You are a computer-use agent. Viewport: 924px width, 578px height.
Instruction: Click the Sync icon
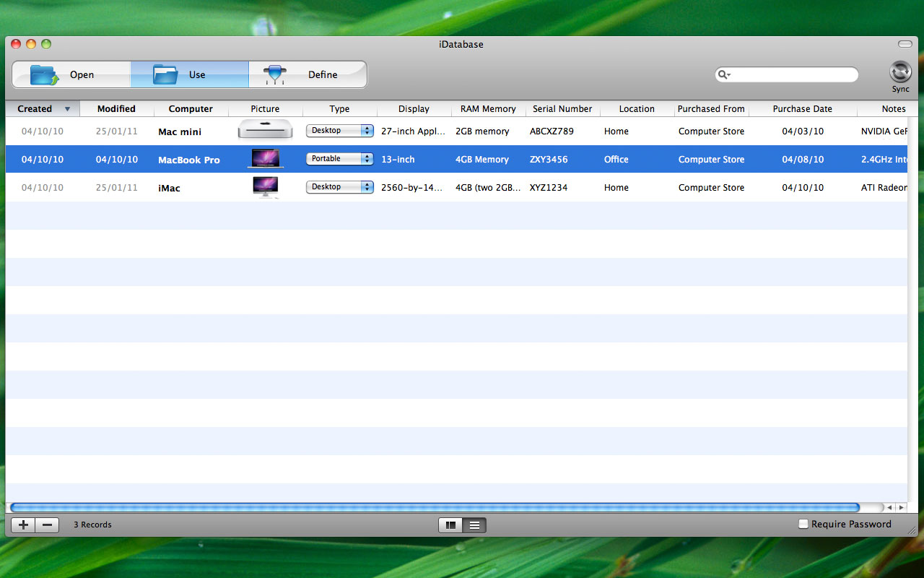click(900, 74)
